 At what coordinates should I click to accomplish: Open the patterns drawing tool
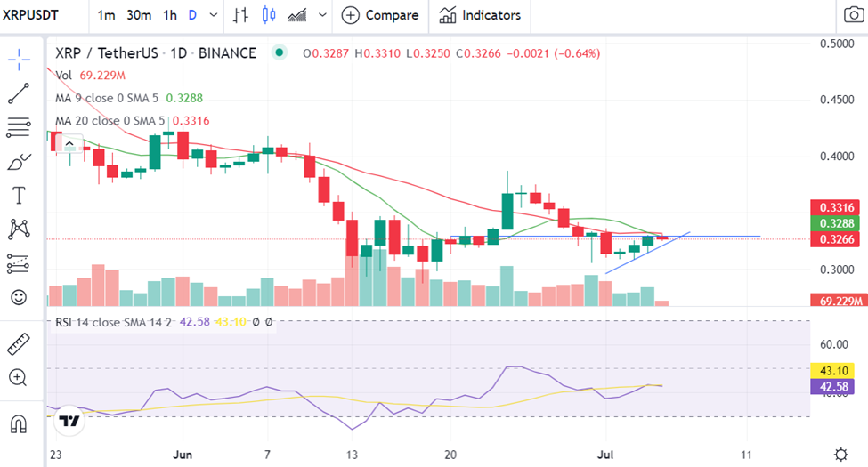19,229
